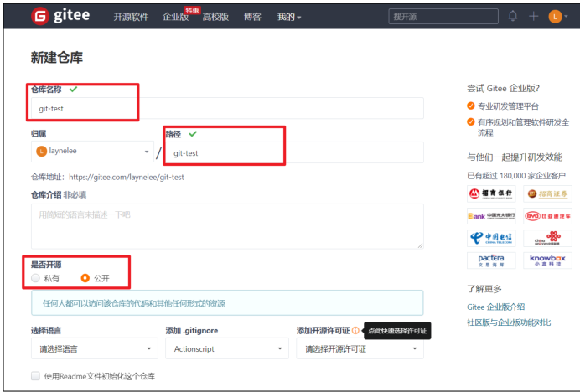Click the Pactera logo
Screen dimensions: 580x392
pos(491,260)
